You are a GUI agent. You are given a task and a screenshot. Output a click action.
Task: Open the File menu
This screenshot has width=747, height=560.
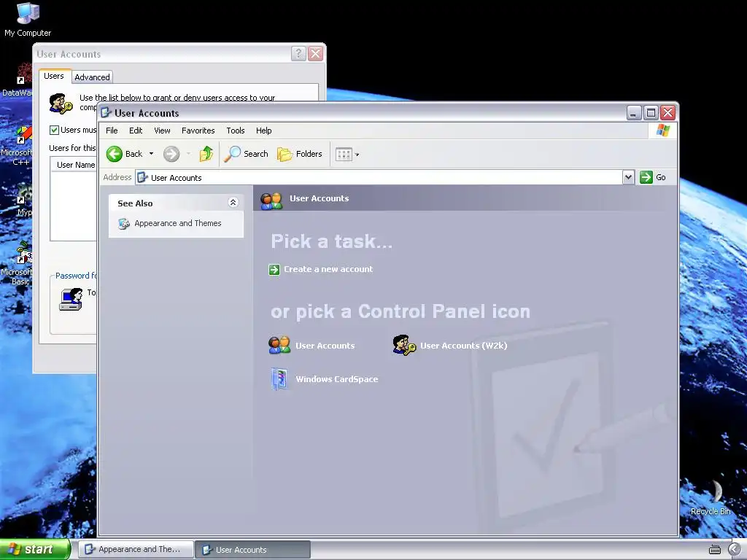112,131
